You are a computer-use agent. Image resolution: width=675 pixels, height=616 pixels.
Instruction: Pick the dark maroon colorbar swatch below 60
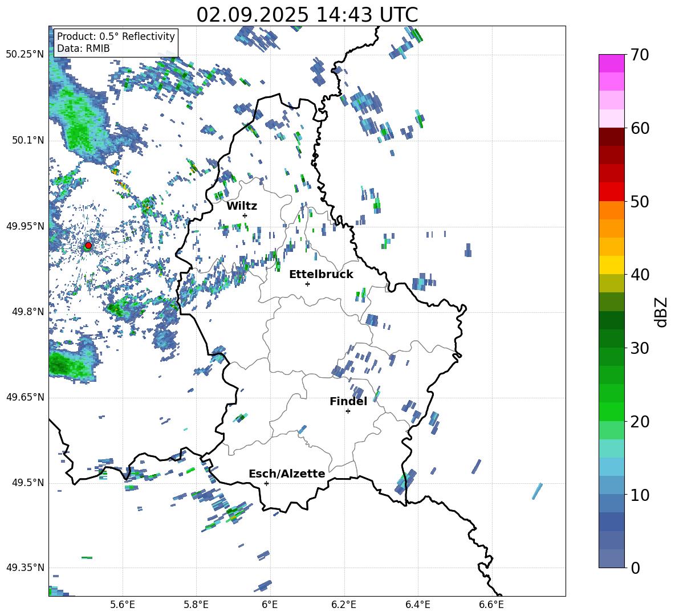pyautogui.click(x=611, y=137)
